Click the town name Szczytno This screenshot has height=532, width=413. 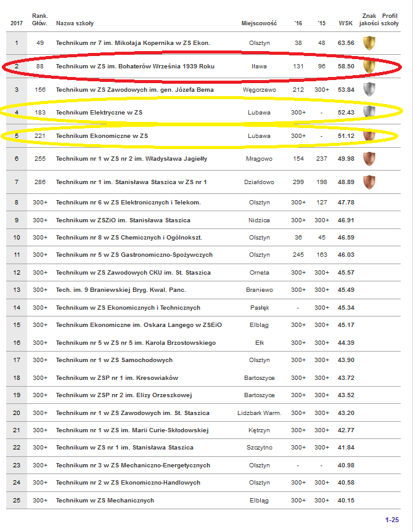click(x=259, y=448)
